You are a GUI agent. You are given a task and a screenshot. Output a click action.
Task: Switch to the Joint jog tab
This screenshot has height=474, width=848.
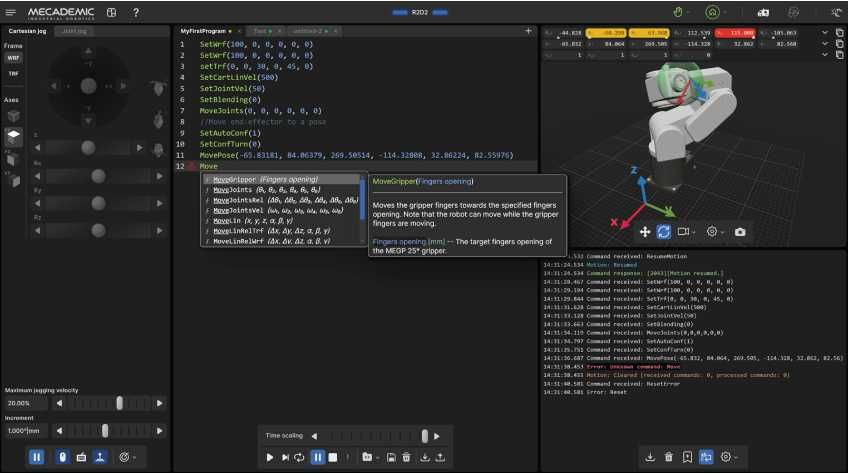click(74, 31)
